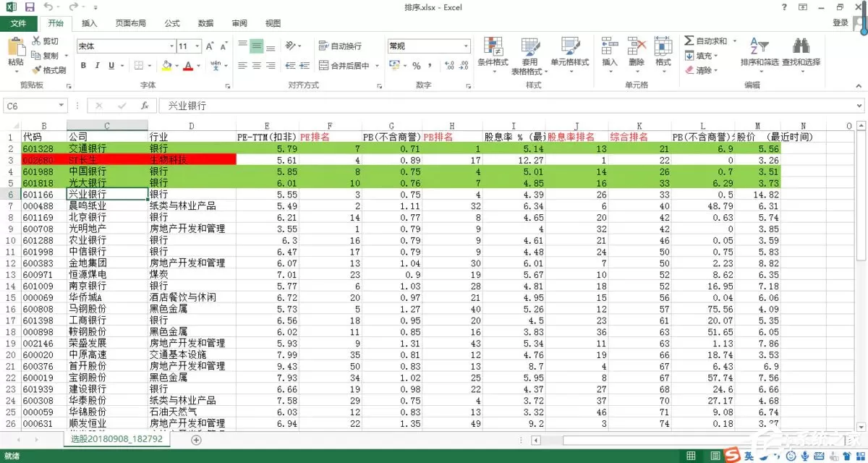Screen dimensions: 868x463
Task: Decrease font size with the small A icon
Action: 225,46
